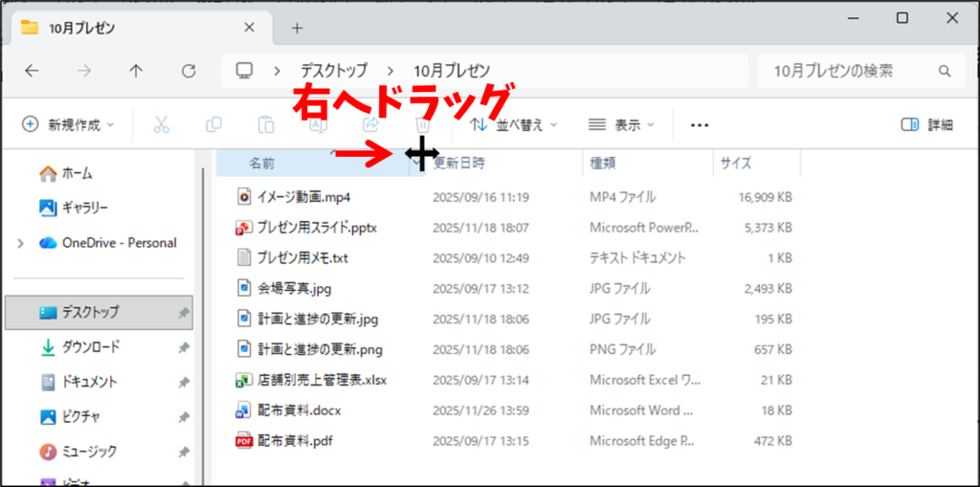Refresh the current folder view
This screenshot has height=487, width=980.
pos(189,71)
